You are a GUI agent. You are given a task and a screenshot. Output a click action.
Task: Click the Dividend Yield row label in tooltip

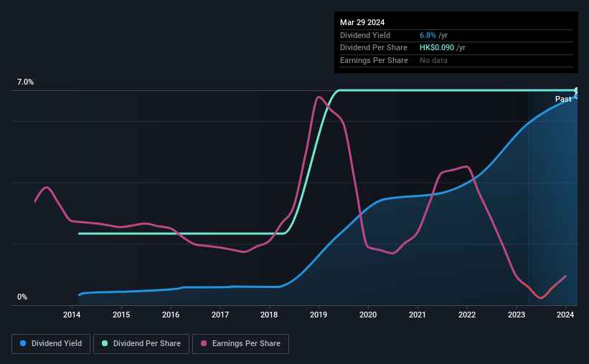tap(365, 35)
